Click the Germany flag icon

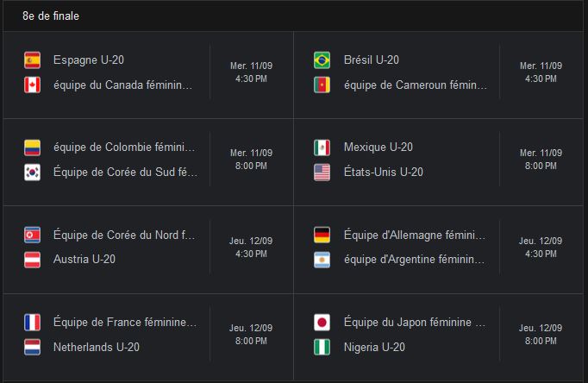click(x=322, y=235)
